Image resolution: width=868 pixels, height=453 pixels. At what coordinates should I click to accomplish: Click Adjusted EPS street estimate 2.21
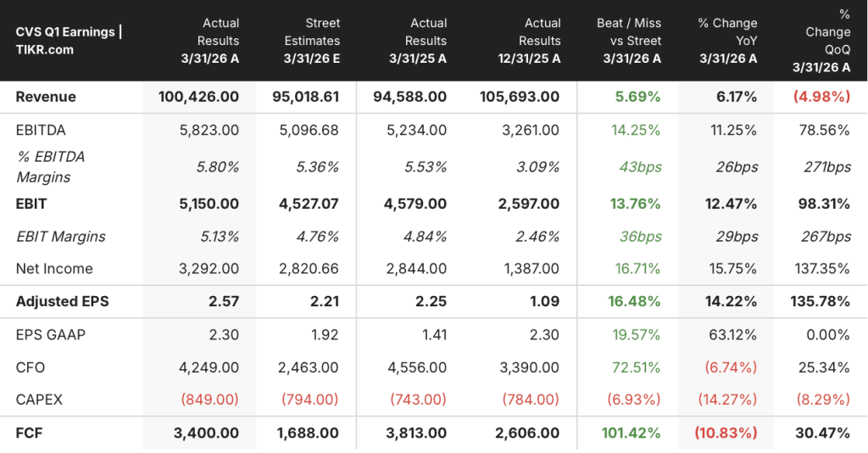pyautogui.click(x=325, y=301)
